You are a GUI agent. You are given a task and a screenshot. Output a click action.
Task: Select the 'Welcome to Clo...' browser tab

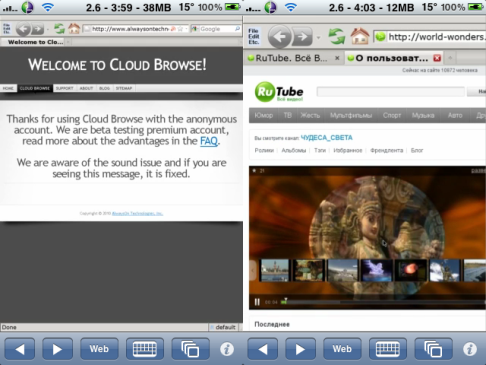click(35, 42)
